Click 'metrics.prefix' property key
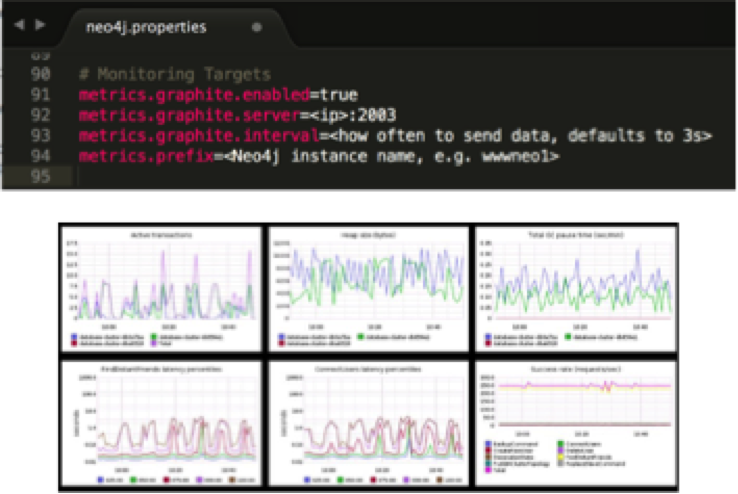This screenshot has width=738, height=494. (146, 156)
